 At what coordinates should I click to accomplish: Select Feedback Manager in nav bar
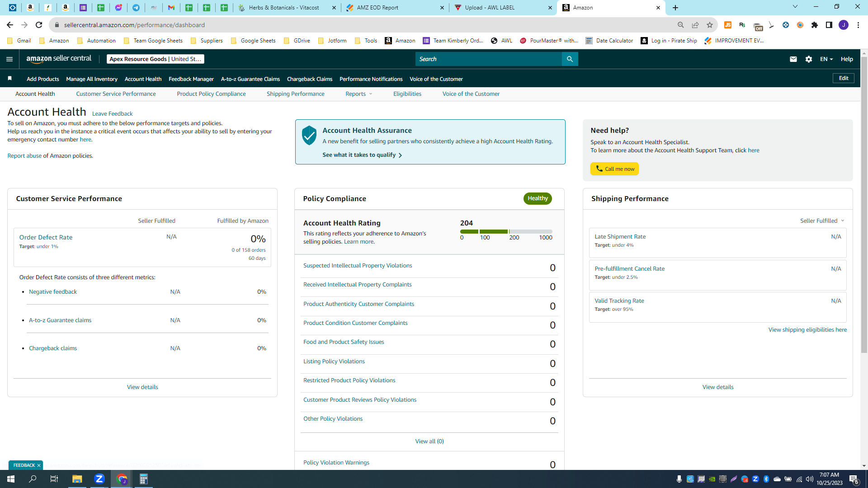pos(191,79)
